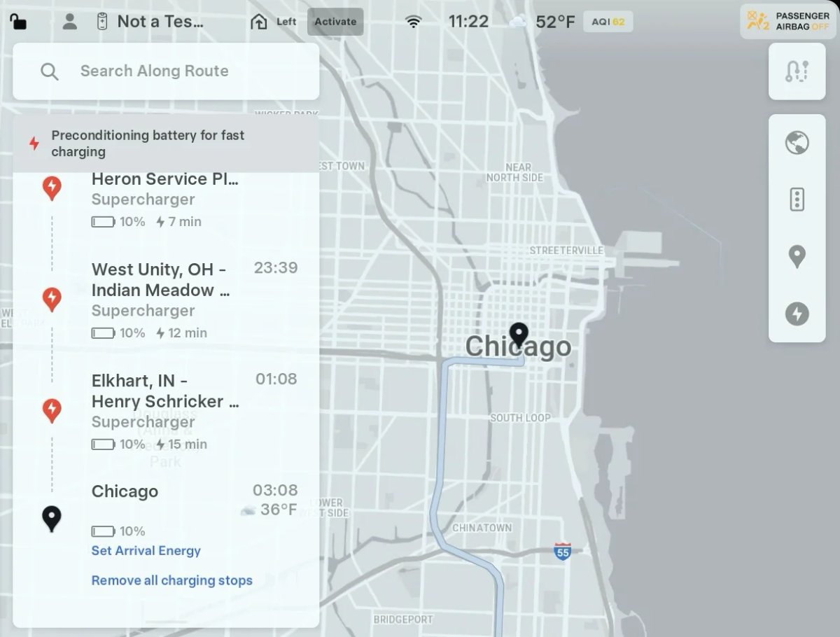This screenshot has width=840, height=637.
Task: Tap the Chicago destination marker on map
Action: pyautogui.click(x=519, y=336)
